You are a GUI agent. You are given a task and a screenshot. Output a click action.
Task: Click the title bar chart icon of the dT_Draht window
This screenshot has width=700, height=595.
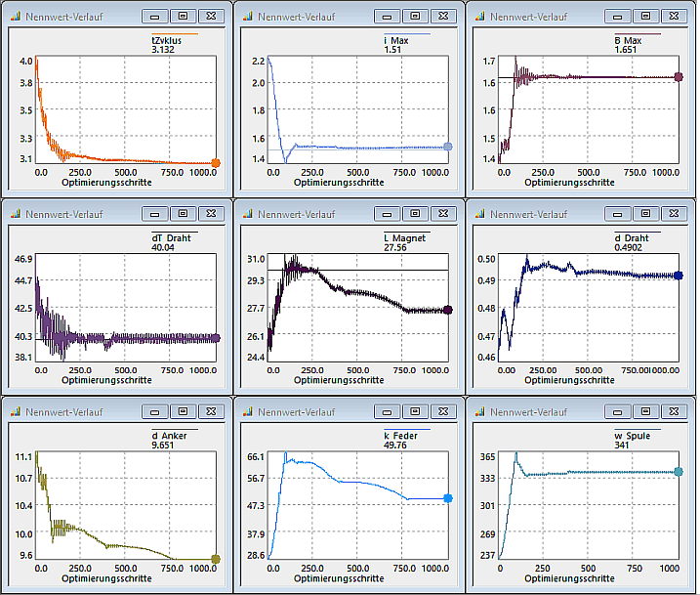[x=15, y=213]
